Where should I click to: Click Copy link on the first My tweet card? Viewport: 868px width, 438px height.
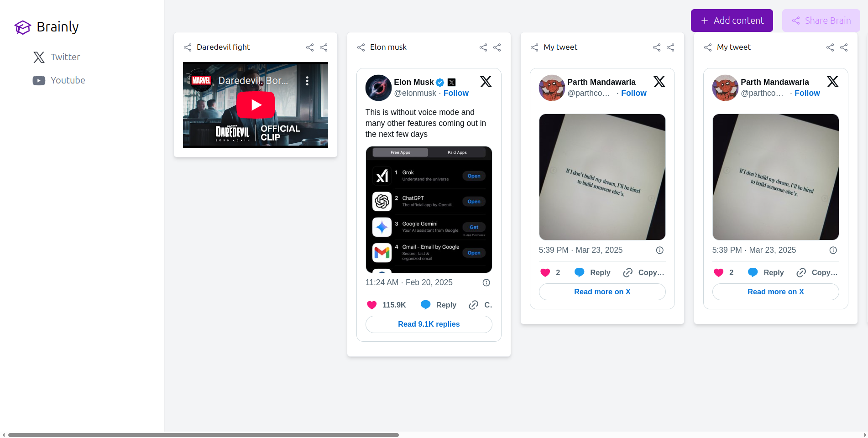tap(643, 272)
